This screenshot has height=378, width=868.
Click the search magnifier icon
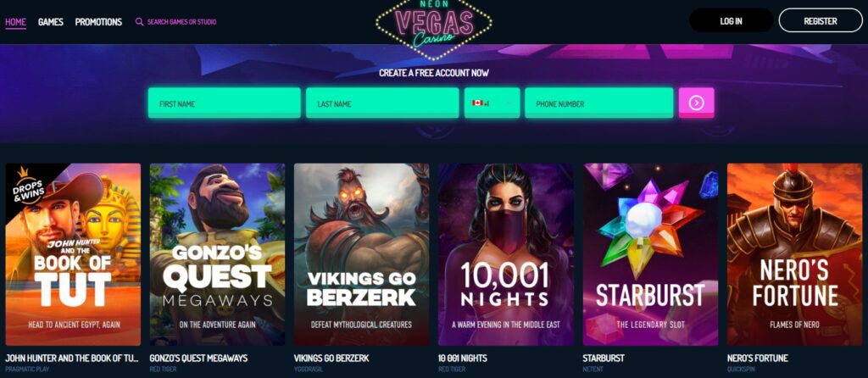(x=140, y=22)
